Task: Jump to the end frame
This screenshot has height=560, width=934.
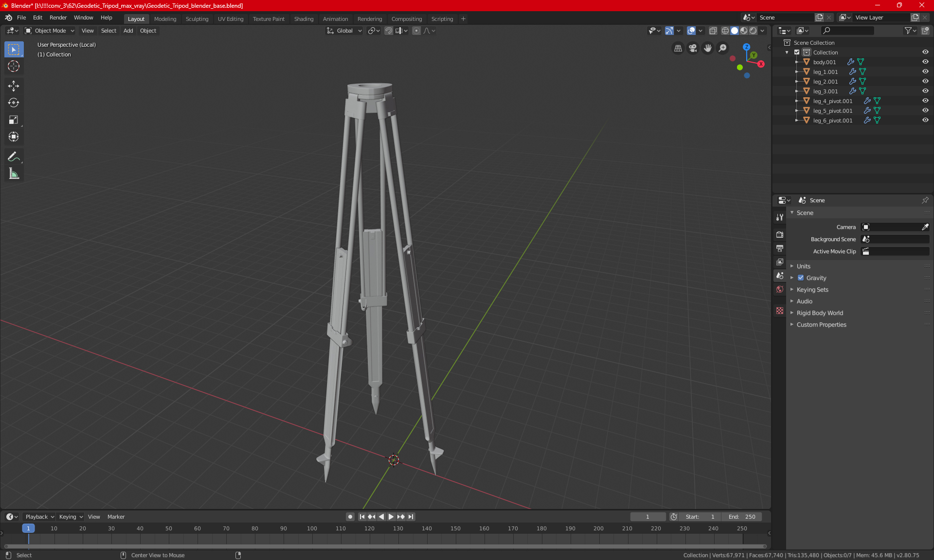Action: pyautogui.click(x=411, y=517)
